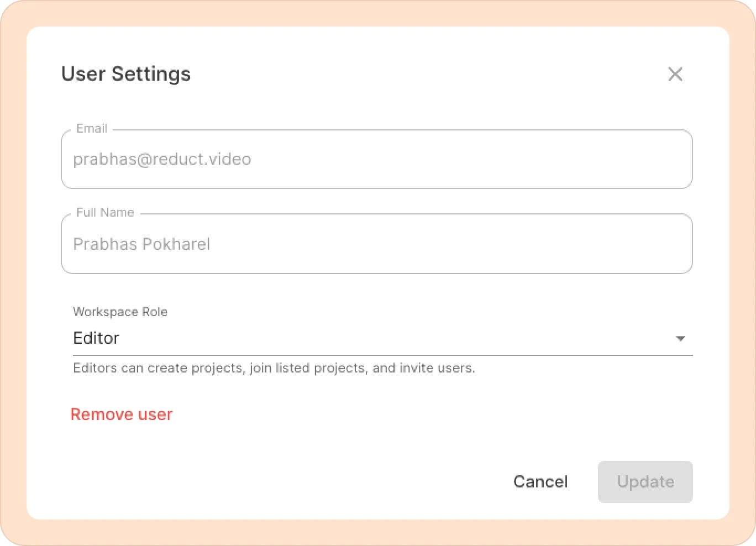Click the greyed-out Update button
Image resolution: width=756 pixels, height=546 pixels.
tap(645, 482)
